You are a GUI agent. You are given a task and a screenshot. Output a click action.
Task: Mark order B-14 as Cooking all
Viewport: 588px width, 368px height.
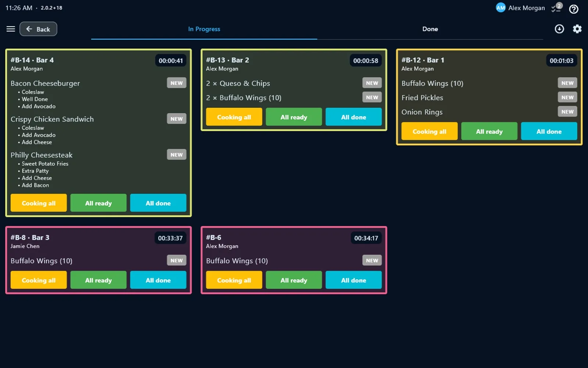[x=39, y=203]
